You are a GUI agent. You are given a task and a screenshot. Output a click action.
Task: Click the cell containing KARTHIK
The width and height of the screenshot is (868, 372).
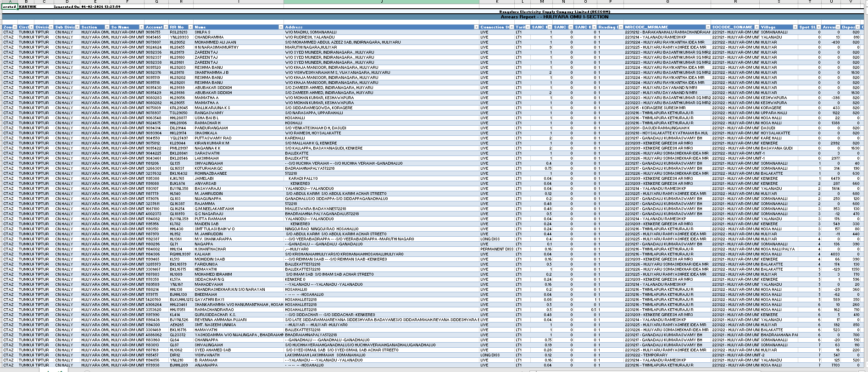(x=28, y=7)
